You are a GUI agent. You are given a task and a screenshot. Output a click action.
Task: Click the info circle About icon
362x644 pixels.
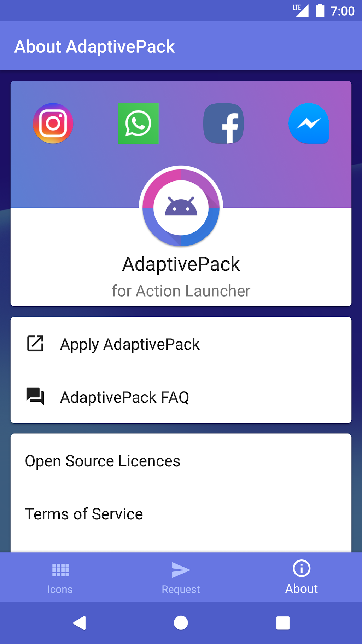coord(302,568)
